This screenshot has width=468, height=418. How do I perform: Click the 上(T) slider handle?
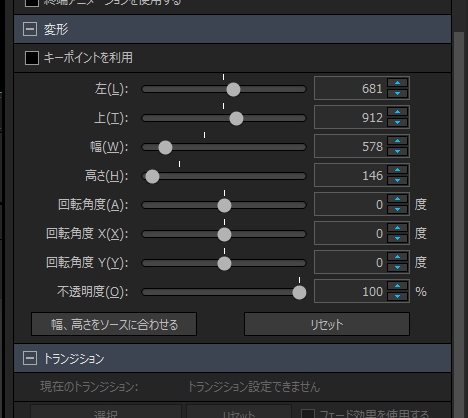[x=236, y=118]
